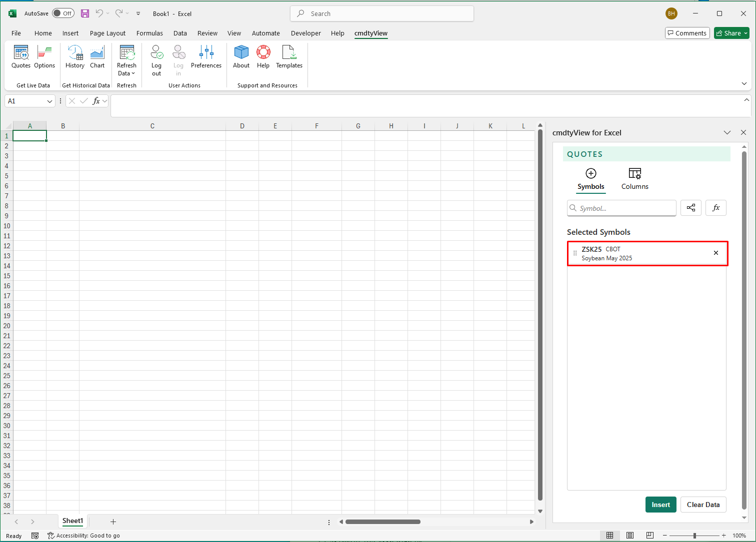The width and height of the screenshot is (756, 542).
Task: Open the Share dropdown button
Action: tap(731, 33)
